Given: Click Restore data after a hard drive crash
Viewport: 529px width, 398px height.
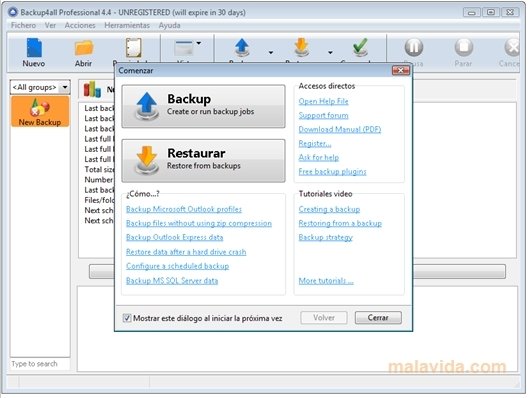Looking at the screenshot, I should [186, 252].
